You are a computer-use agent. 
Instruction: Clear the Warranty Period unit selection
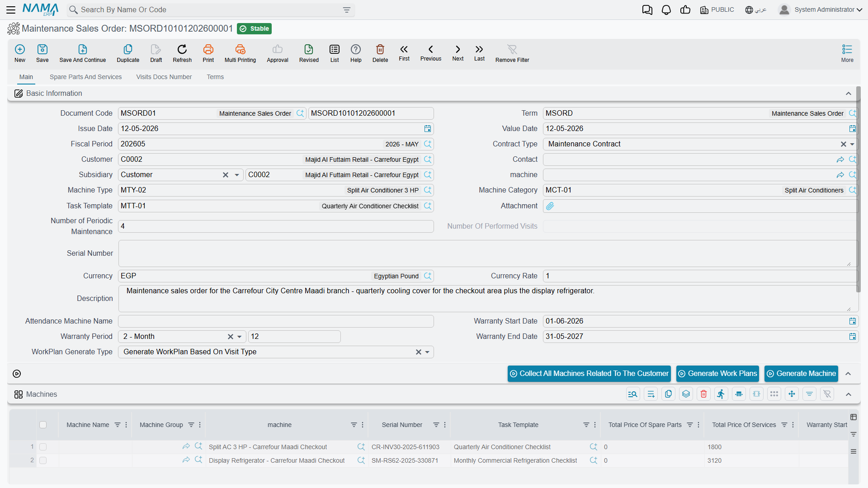pos(231,337)
